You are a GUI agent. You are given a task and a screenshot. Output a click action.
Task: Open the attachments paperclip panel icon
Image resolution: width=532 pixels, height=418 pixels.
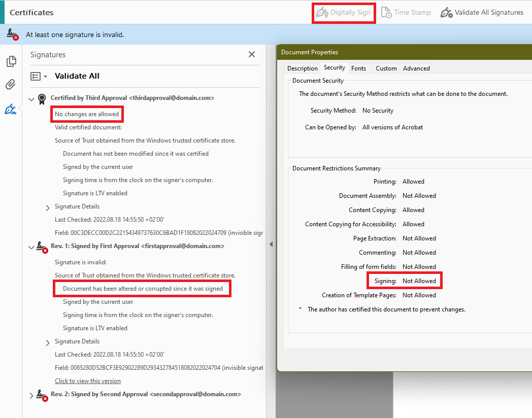click(11, 84)
